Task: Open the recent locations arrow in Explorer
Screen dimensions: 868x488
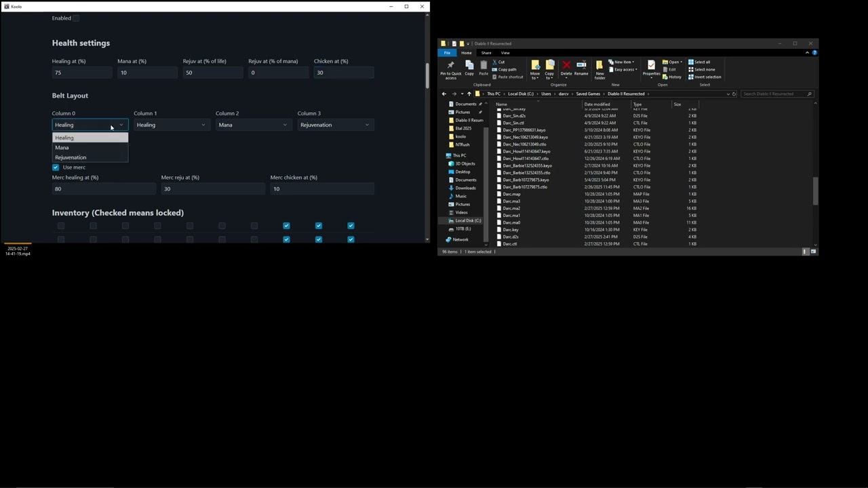Action: [x=462, y=94]
